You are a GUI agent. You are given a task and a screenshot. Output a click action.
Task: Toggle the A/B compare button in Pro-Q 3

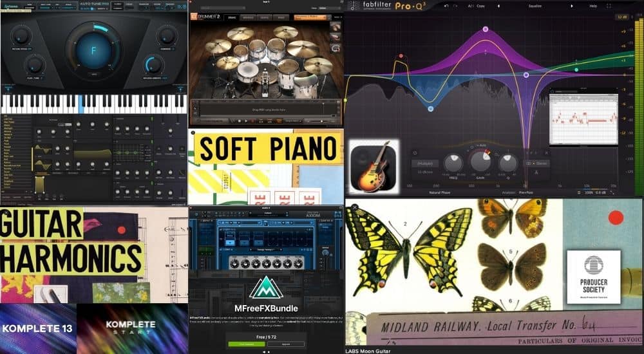[470, 6]
